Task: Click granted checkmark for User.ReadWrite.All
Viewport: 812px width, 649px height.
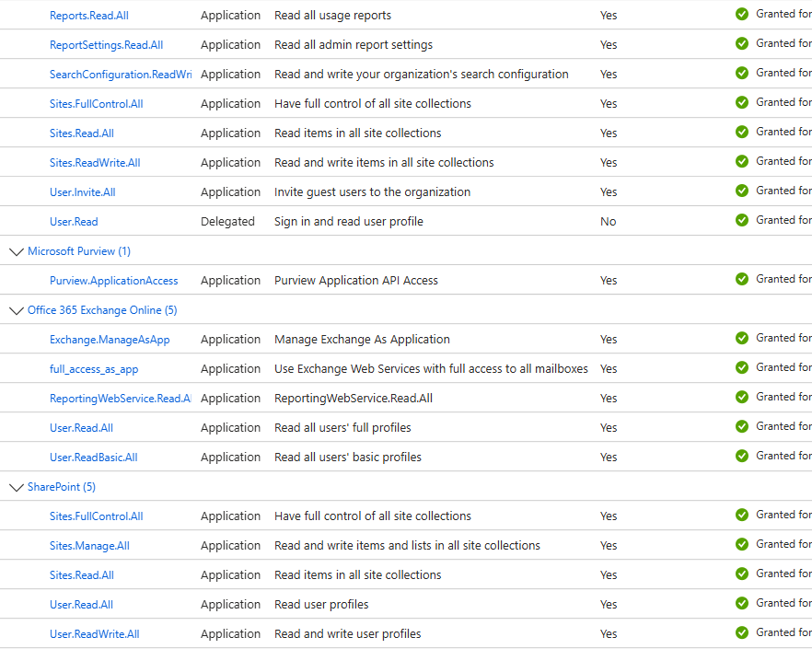Action: pos(742,632)
